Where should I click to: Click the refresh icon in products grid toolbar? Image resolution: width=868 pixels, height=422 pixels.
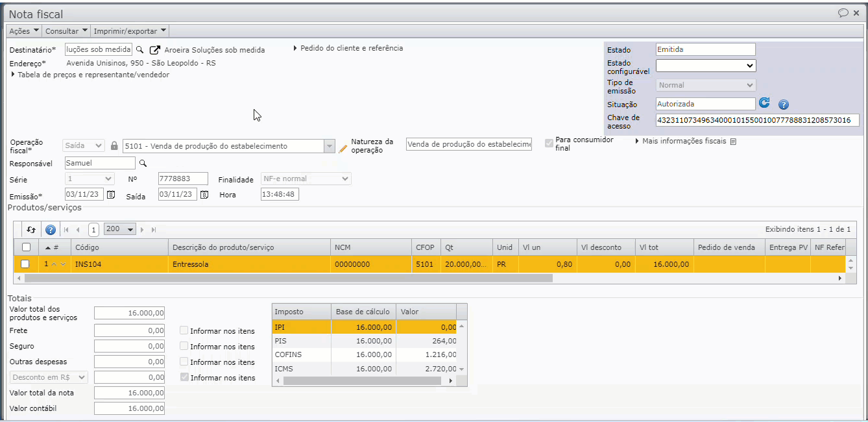pos(31,230)
